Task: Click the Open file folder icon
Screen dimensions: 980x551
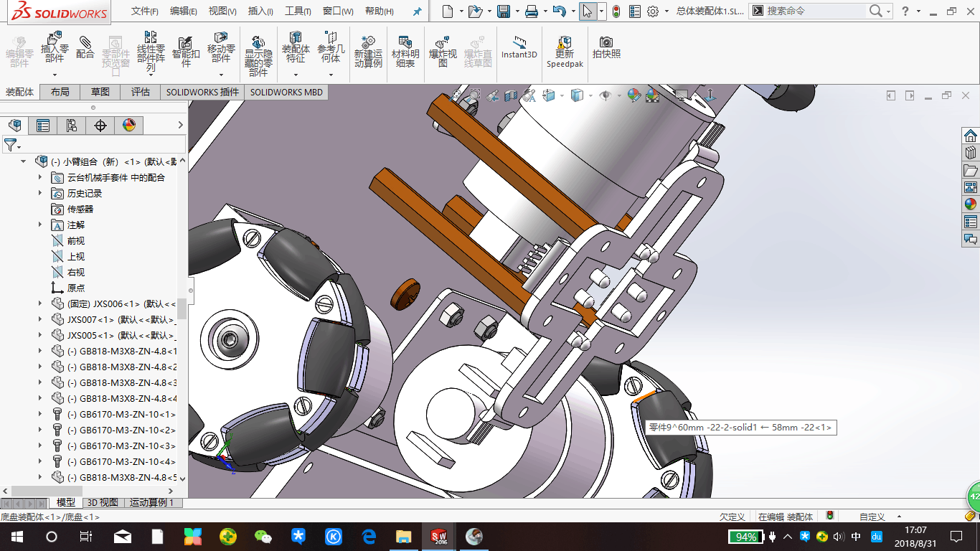Action: click(474, 11)
